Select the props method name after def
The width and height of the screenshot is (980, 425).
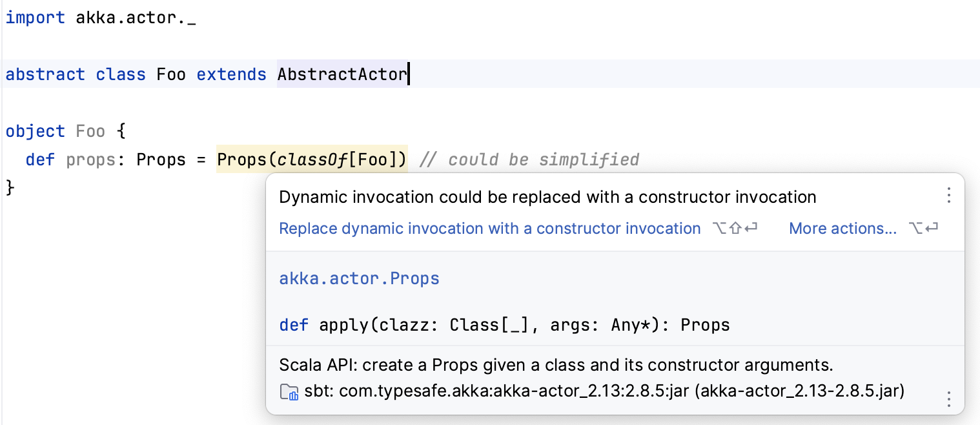90,160
